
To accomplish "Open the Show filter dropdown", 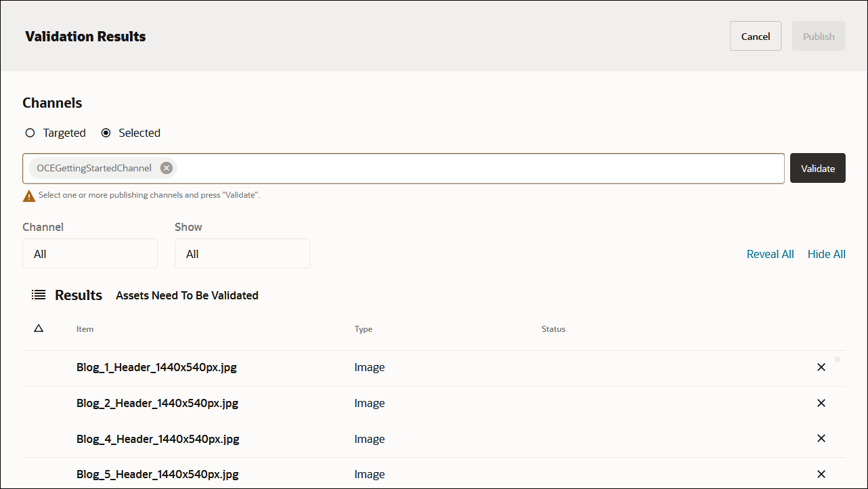I will tap(242, 253).
